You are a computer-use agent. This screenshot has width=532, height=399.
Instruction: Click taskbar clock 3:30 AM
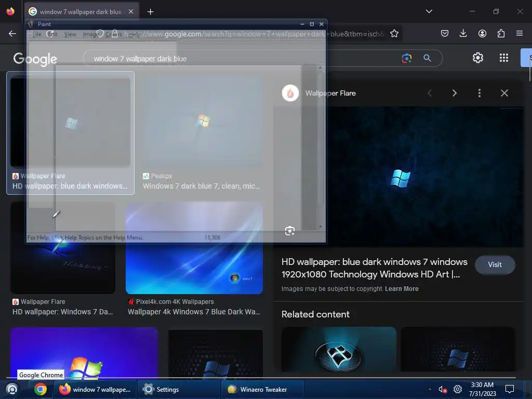tap(482, 389)
